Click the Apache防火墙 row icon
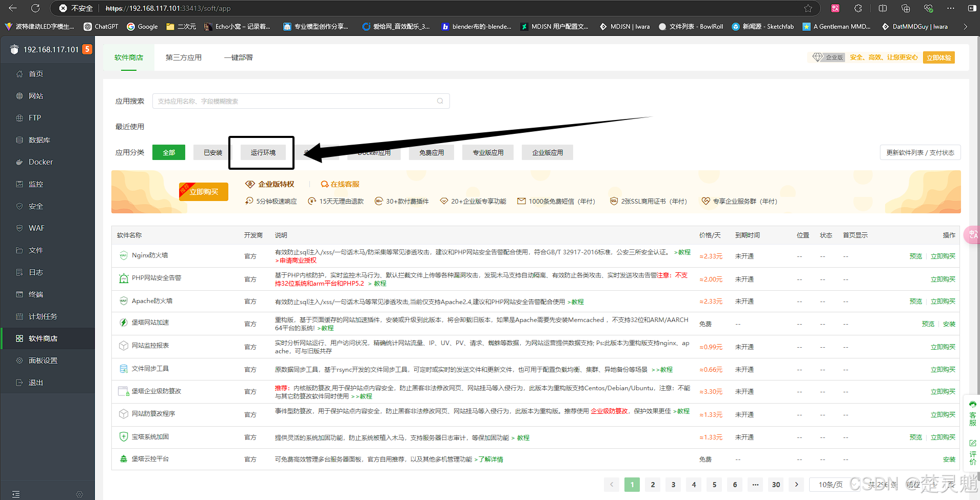Screen dimensions: 980x500 124,301
